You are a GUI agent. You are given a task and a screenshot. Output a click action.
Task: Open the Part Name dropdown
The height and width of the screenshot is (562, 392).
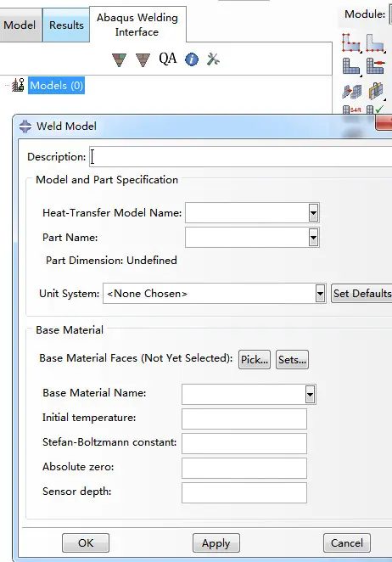[313, 237]
